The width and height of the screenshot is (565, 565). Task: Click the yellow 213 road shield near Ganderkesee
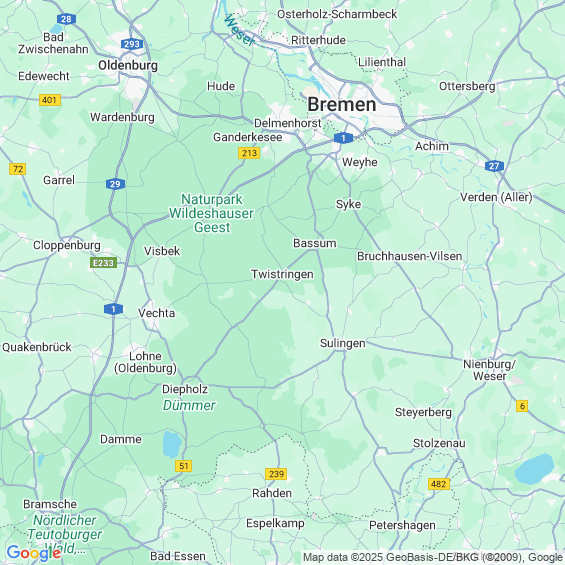click(249, 153)
